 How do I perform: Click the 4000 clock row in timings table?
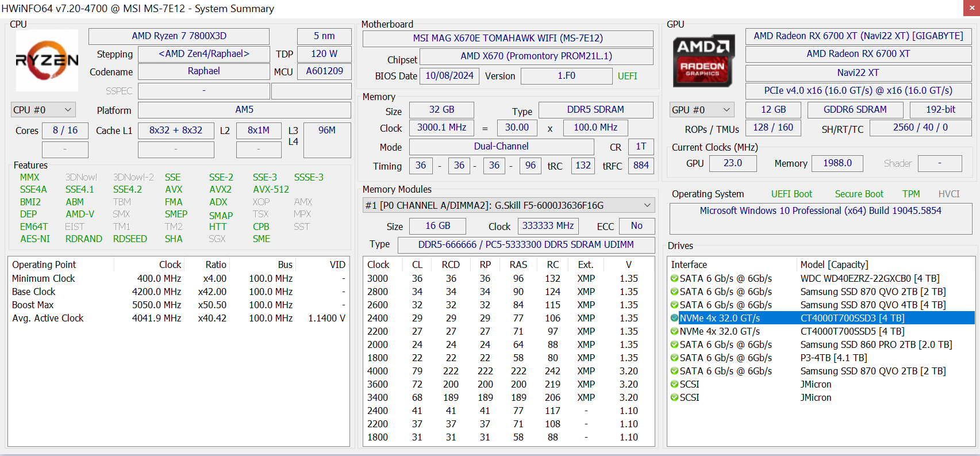click(x=509, y=371)
